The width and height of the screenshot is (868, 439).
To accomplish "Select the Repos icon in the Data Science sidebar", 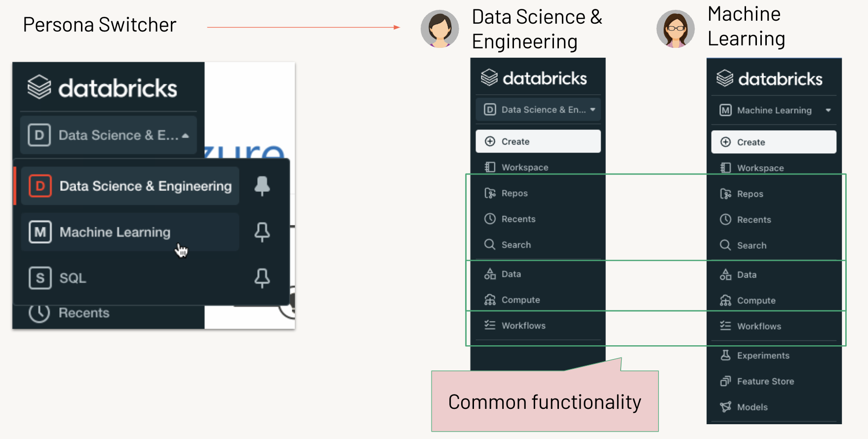I will [490, 193].
